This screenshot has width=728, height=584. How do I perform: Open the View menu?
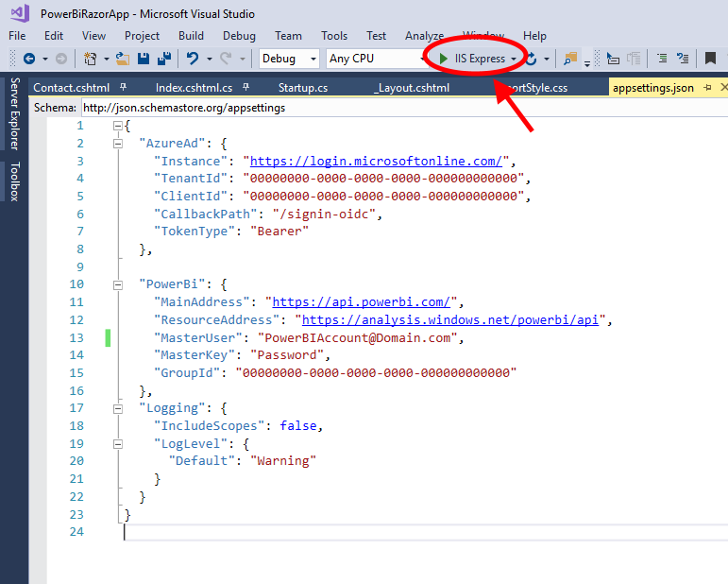coord(93,36)
